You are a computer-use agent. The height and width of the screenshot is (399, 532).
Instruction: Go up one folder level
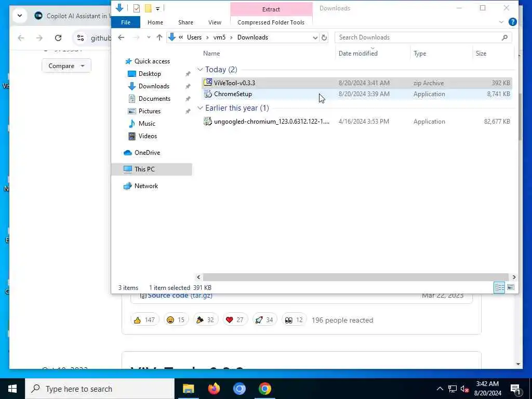pyautogui.click(x=159, y=37)
